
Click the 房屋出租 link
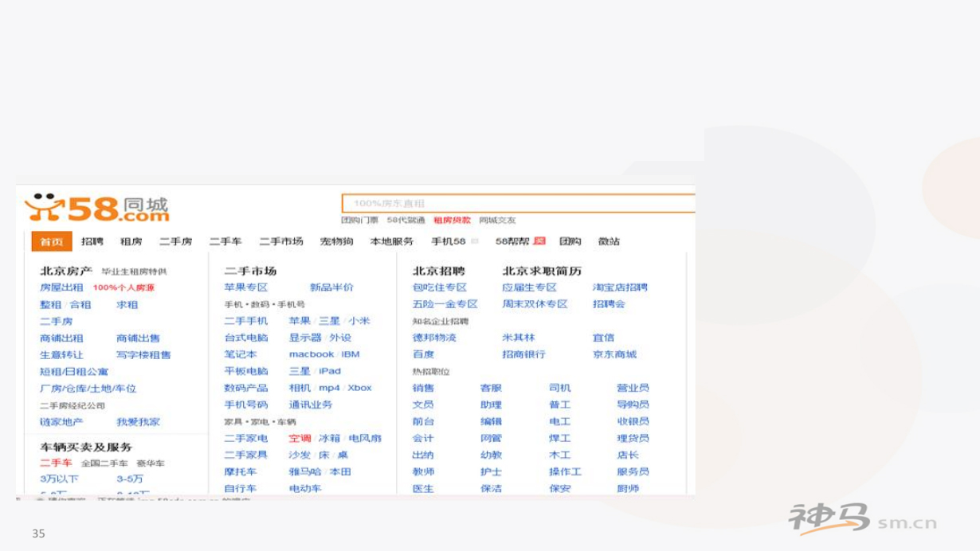pos(62,287)
